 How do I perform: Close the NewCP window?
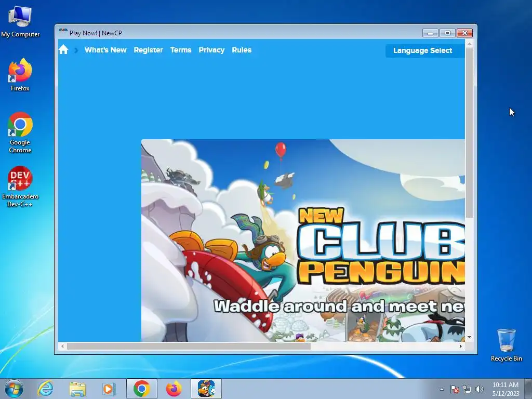464,33
